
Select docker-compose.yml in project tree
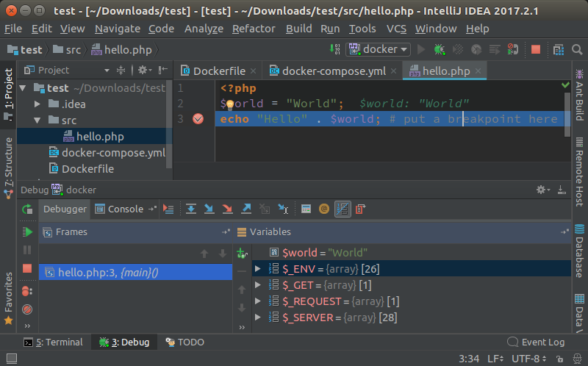tap(107, 153)
